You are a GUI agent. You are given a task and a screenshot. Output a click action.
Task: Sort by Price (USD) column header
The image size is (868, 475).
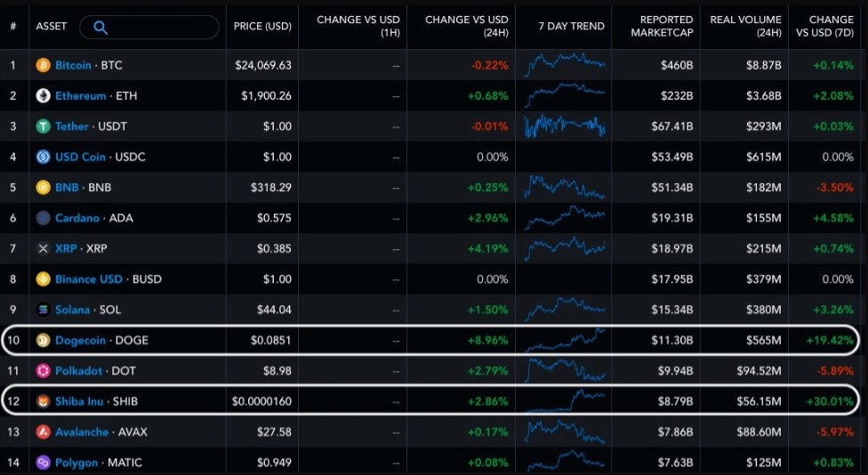tap(260, 27)
